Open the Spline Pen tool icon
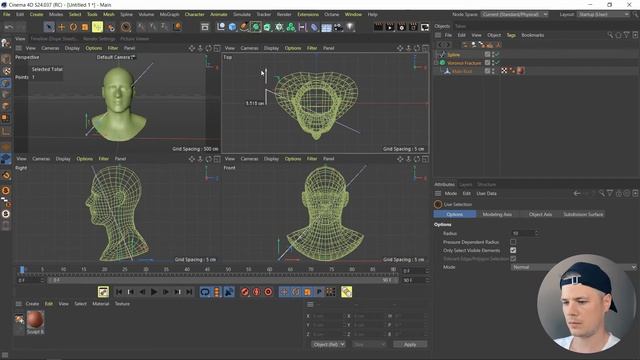 point(244,27)
